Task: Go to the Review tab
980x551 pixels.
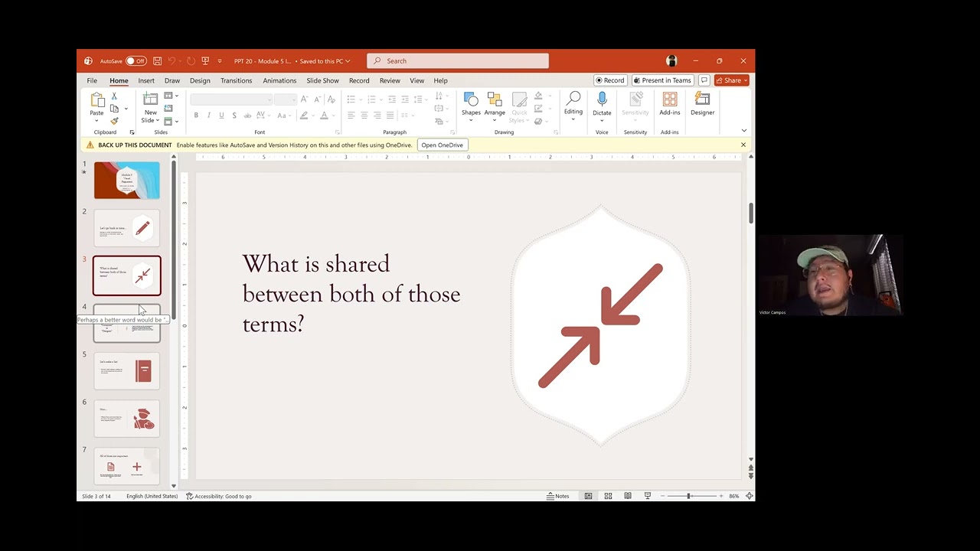Action: point(390,80)
